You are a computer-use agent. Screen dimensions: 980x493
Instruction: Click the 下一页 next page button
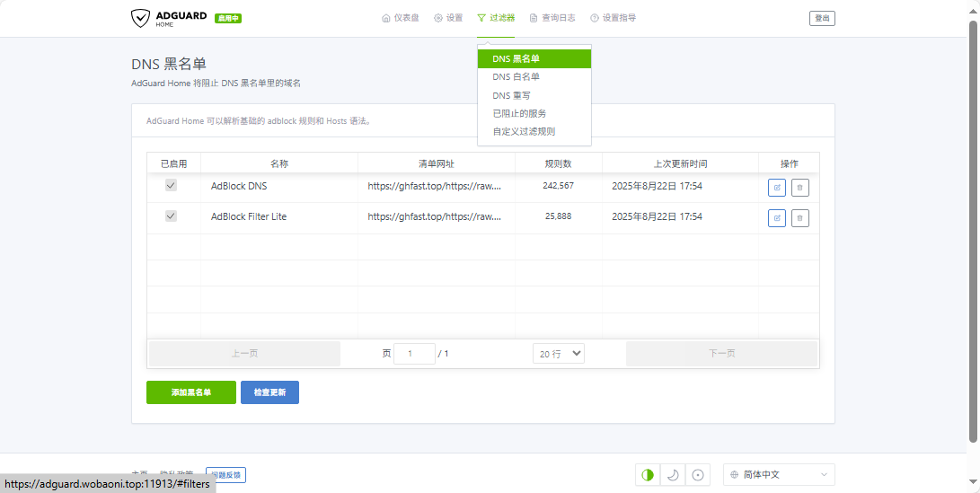722,354
